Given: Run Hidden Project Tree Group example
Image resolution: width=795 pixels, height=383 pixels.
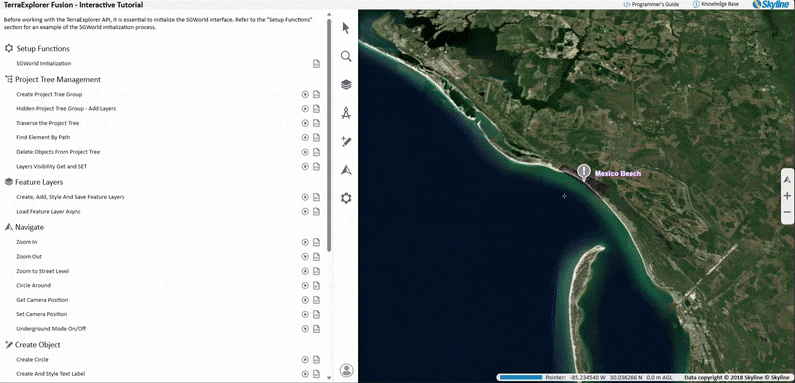Looking at the screenshot, I should click(305, 109).
